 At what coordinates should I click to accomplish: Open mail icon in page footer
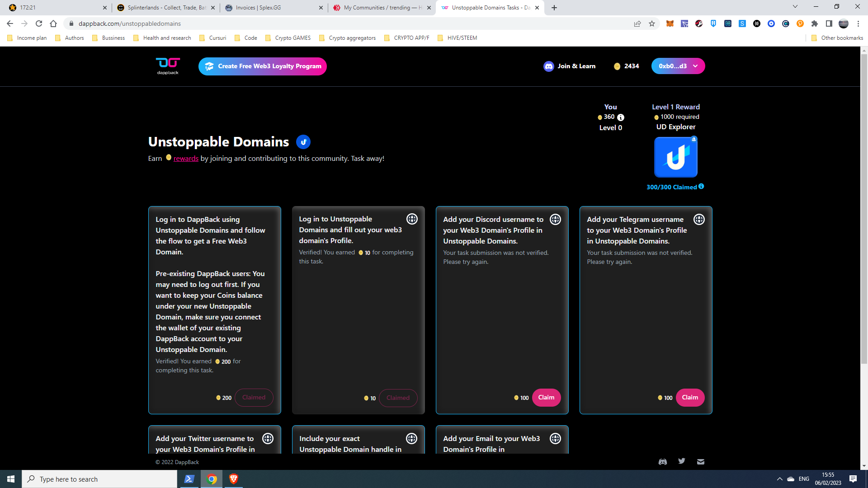click(701, 462)
